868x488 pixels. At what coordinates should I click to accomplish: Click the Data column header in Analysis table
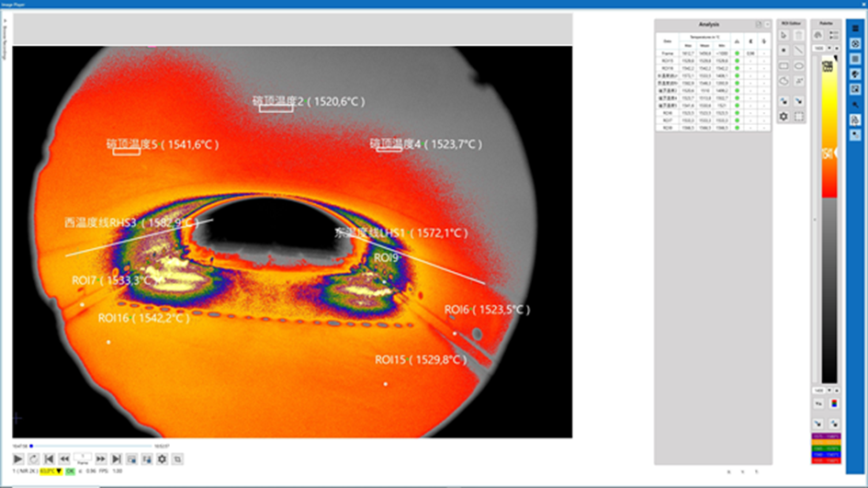(668, 41)
